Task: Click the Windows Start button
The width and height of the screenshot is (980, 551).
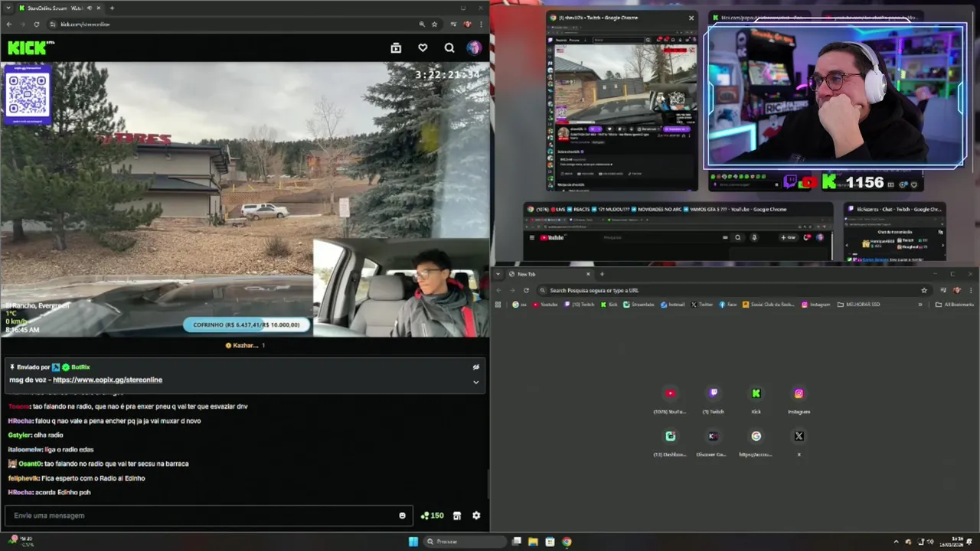Action: click(413, 541)
